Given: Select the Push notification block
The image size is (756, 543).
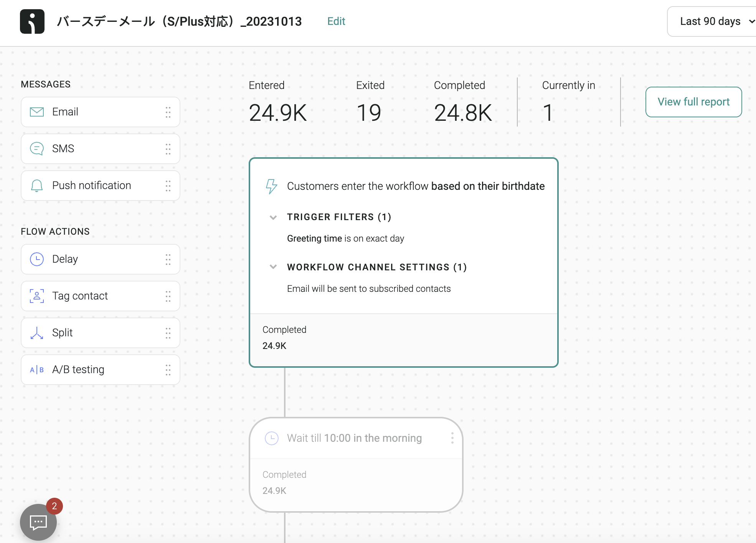Looking at the screenshot, I should point(101,186).
